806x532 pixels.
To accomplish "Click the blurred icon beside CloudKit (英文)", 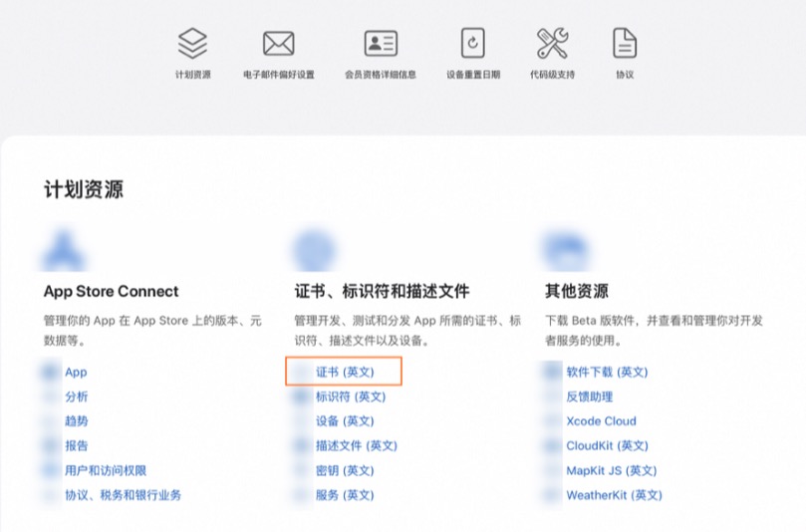I will (553, 445).
